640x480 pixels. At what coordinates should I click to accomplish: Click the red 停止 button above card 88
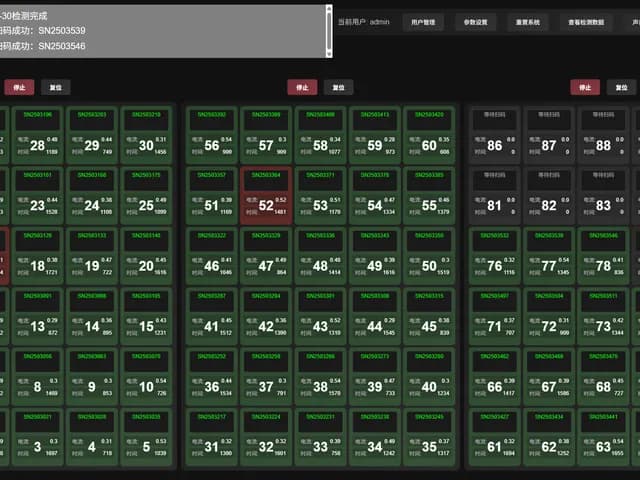585,87
